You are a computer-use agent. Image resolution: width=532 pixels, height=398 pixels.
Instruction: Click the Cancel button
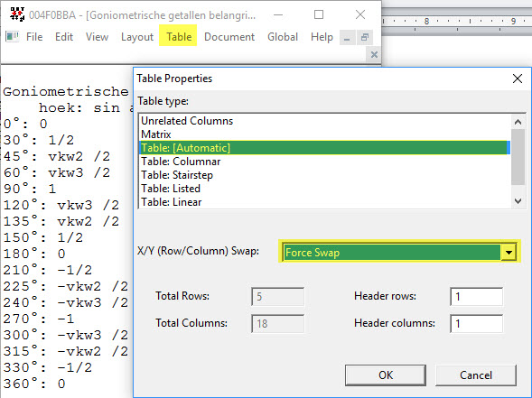pos(476,375)
